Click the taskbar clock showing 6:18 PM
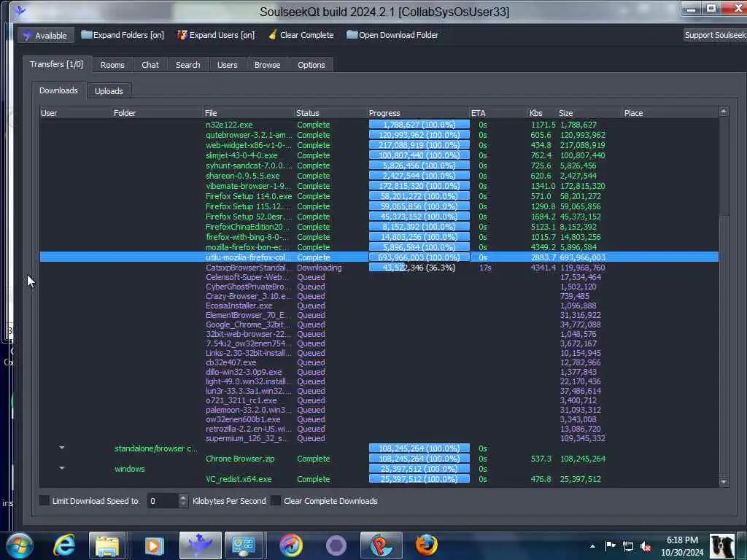747x560 pixels. point(682,546)
